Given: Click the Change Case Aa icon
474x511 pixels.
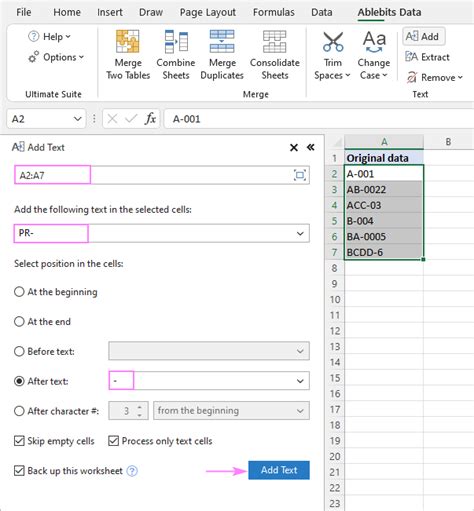Looking at the screenshot, I should (x=374, y=42).
